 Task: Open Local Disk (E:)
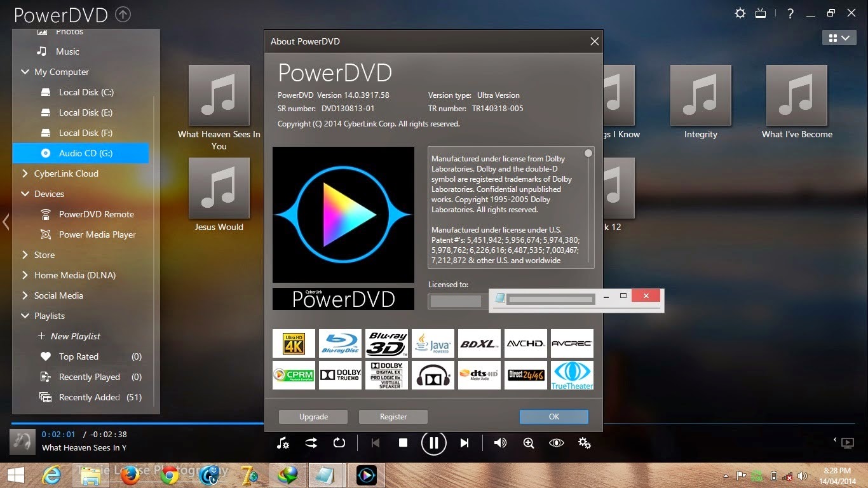click(86, 112)
